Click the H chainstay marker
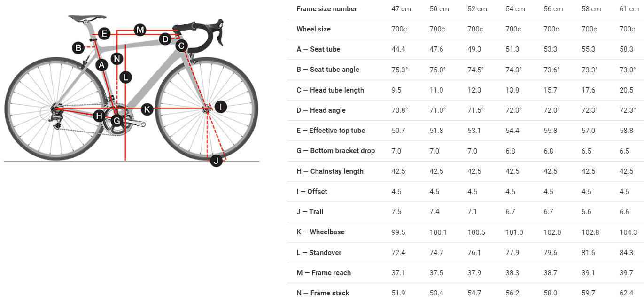This screenshot has height=302, width=644. click(x=99, y=116)
